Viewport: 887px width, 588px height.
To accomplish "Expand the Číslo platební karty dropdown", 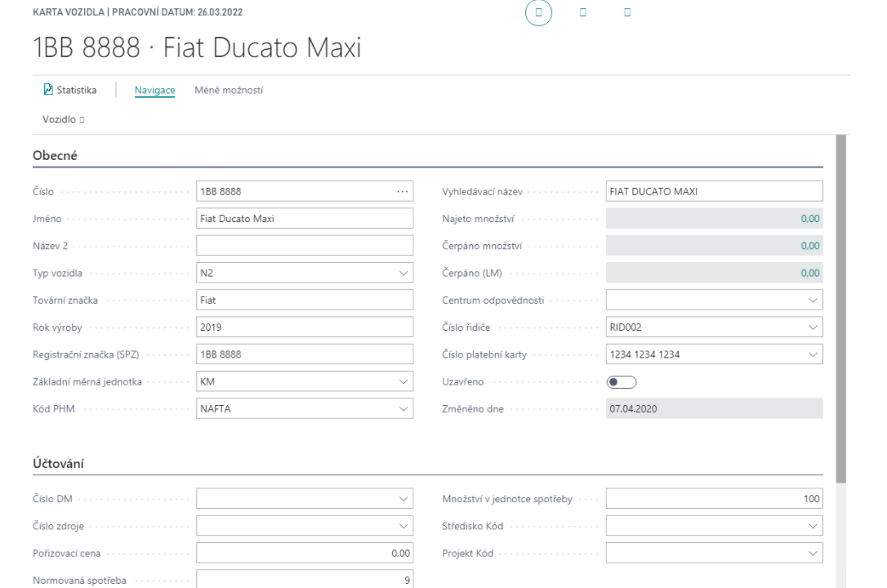I will tap(811, 354).
